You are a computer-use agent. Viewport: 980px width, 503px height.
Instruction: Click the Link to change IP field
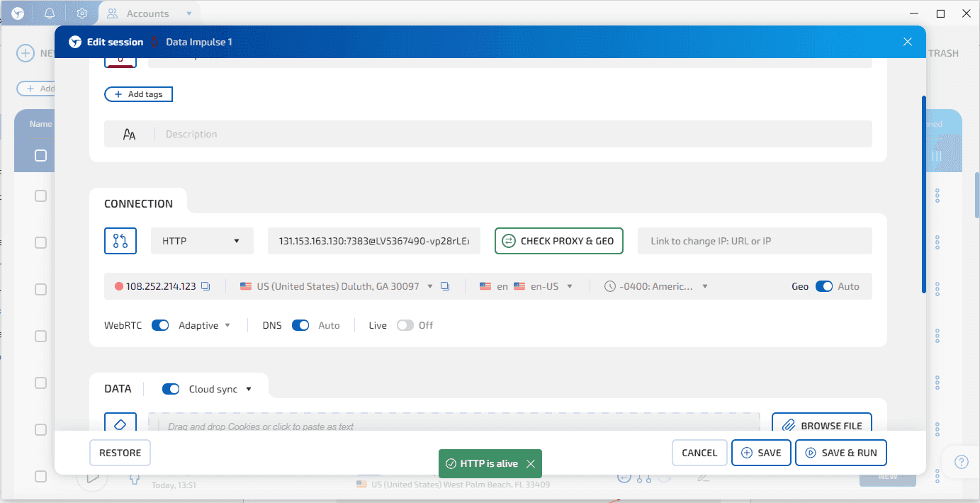coord(754,241)
